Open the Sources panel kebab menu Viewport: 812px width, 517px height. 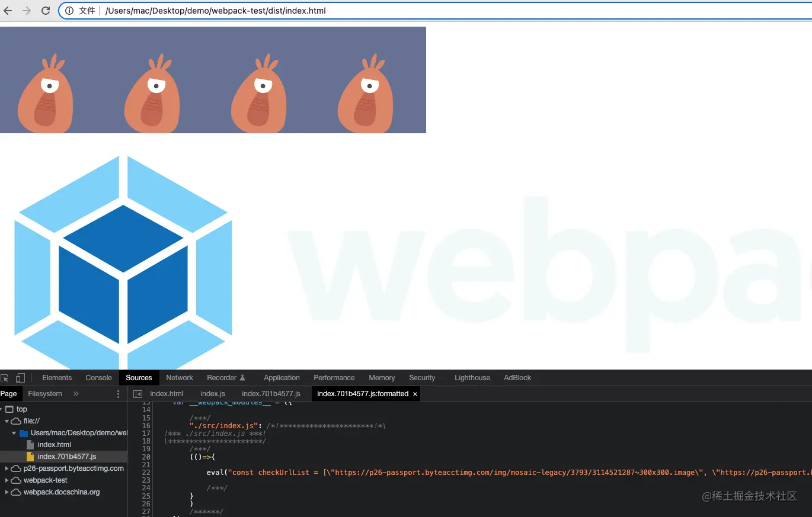tap(118, 394)
